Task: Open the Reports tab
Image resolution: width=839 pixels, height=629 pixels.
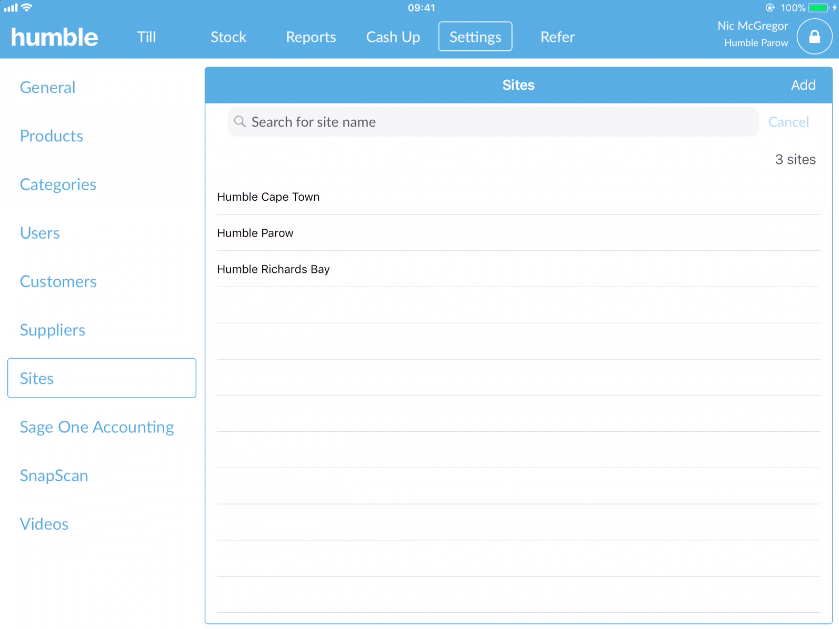Action: coord(311,37)
